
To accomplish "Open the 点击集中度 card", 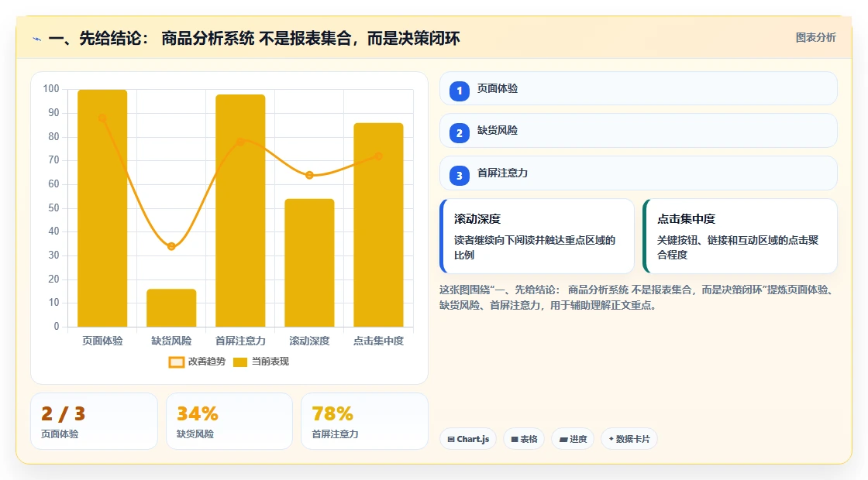I will click(x=740, y=236).
